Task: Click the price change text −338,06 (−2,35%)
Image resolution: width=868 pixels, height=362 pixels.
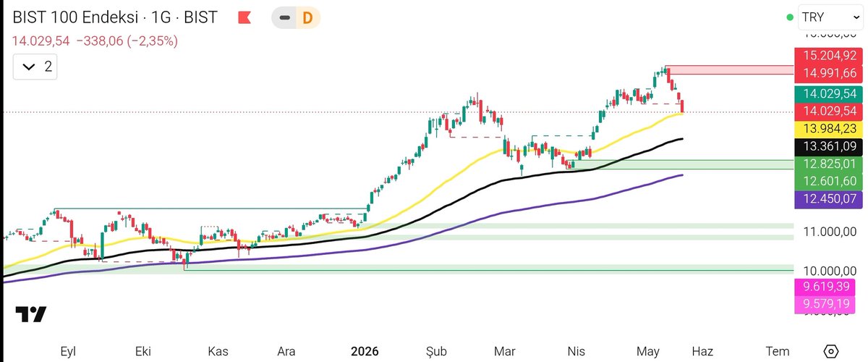Action: pyautogui.click(x=127, y=41)
